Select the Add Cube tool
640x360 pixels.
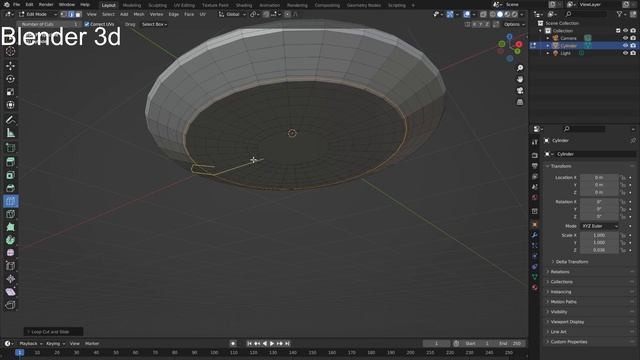point(11,147)
